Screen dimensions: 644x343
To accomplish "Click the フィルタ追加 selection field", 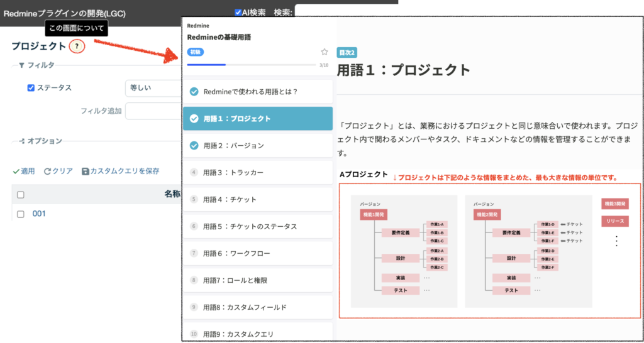I will pyautogui.click(x=153, y=111).
